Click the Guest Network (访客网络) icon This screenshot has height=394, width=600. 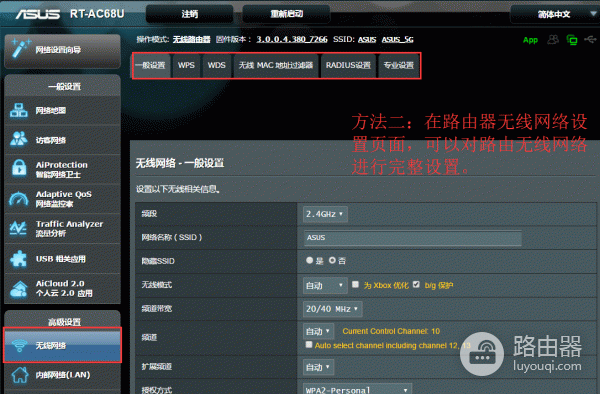(19, 140)
